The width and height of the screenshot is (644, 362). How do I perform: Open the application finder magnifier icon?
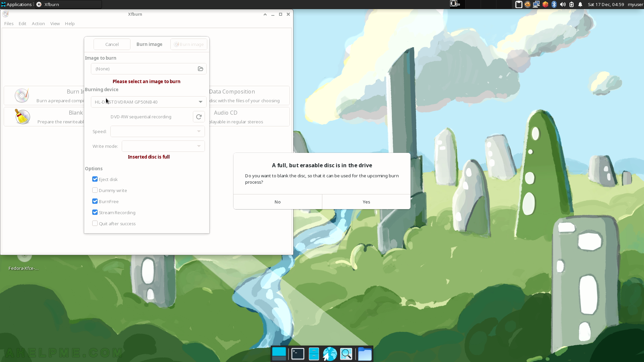[346, 354]
